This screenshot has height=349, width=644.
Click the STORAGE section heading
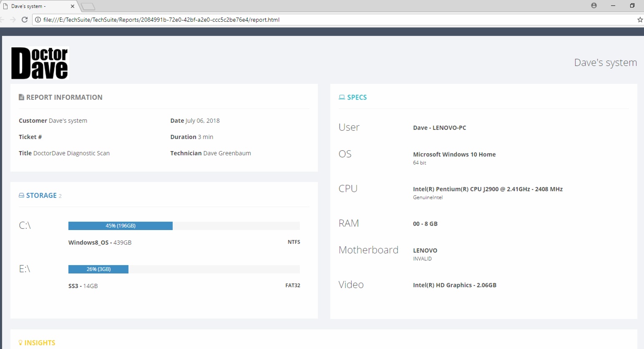tap(41, 195)
